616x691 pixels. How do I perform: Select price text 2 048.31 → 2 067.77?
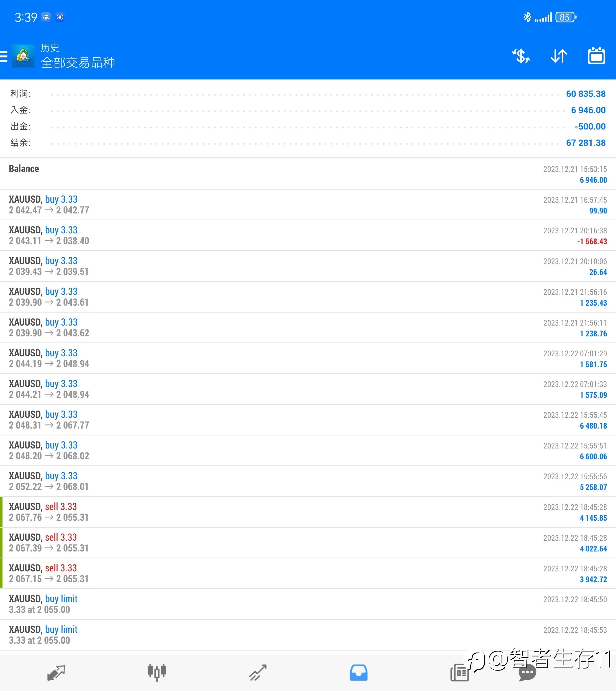[49, 426]
